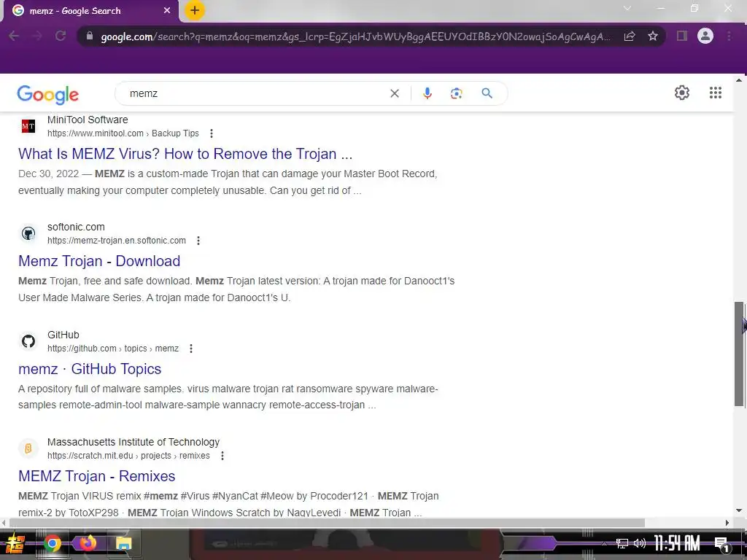747x560 pixels.
Task: Open Chrome from the taskbar
Action: (x=53, y=543)
